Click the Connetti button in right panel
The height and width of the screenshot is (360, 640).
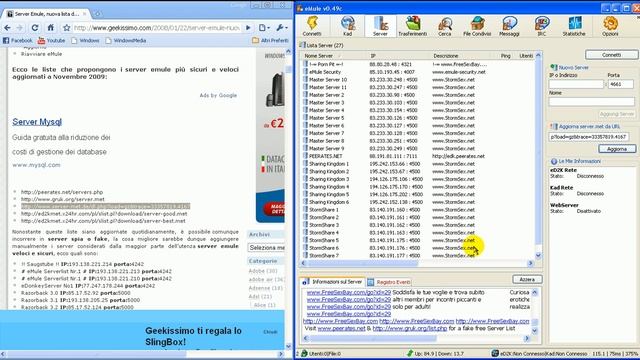tap(611, 55)
